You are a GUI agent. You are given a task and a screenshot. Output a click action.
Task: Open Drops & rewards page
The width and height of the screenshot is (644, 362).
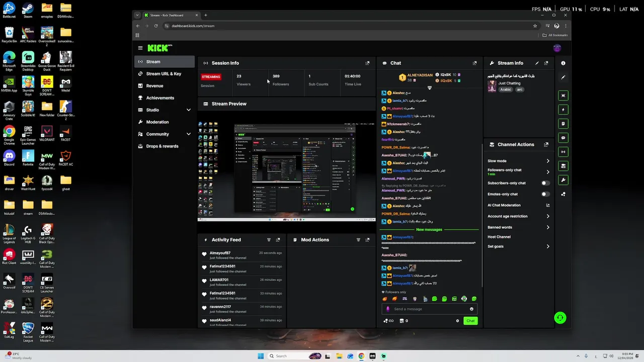[164, 146]
